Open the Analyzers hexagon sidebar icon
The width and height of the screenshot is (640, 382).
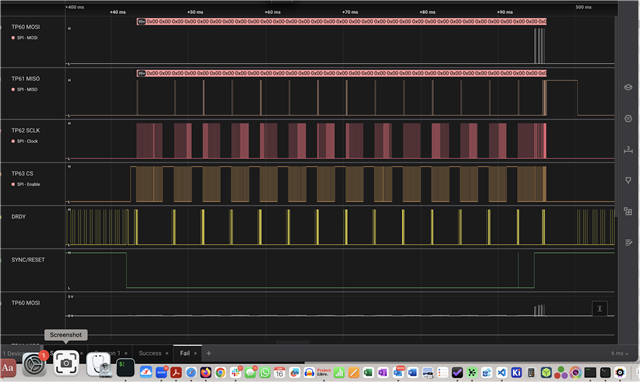point(628,119)
